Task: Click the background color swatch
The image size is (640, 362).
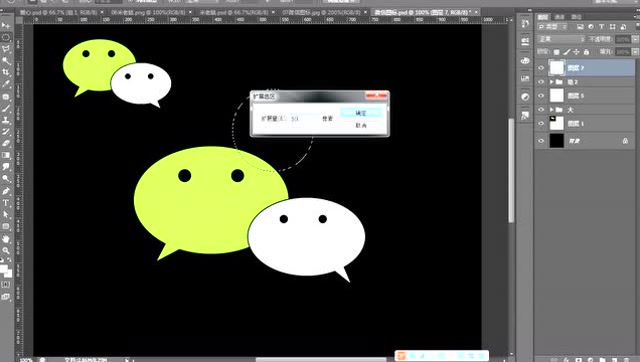Action: pos(9,274)
